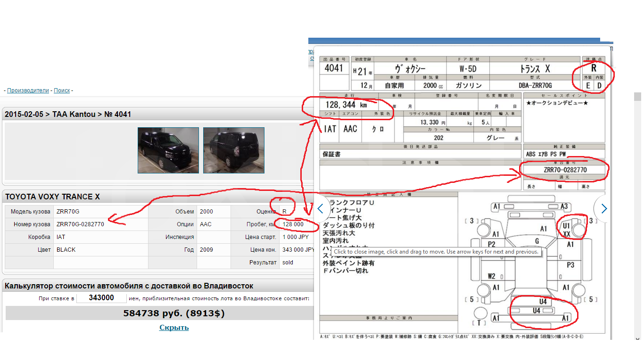Select the result value sold

(288, 263)
